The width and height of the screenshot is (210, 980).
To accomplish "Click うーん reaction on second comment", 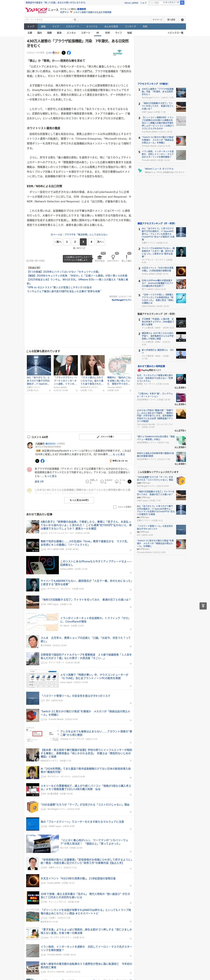I will tap(120, 482).
